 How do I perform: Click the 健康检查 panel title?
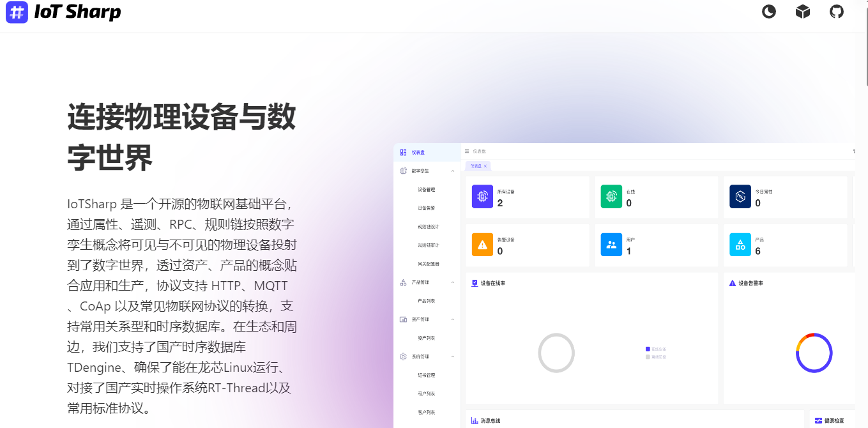click(834, 421)
